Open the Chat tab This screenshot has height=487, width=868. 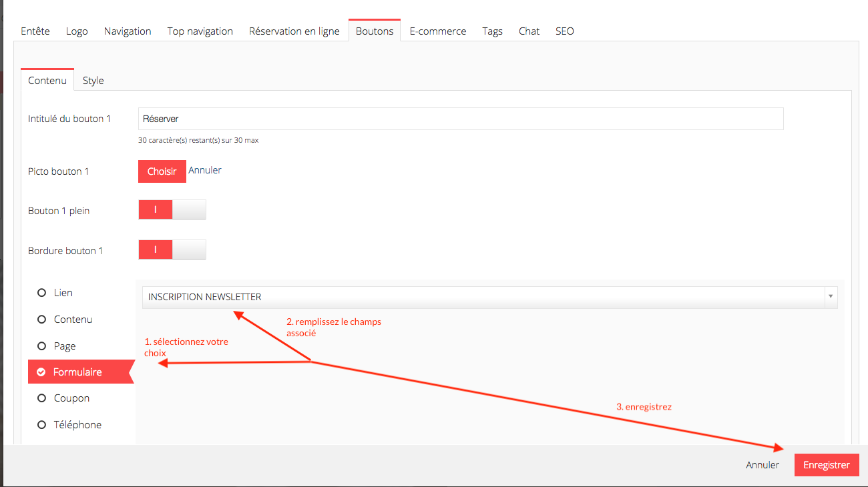(529, 31)
